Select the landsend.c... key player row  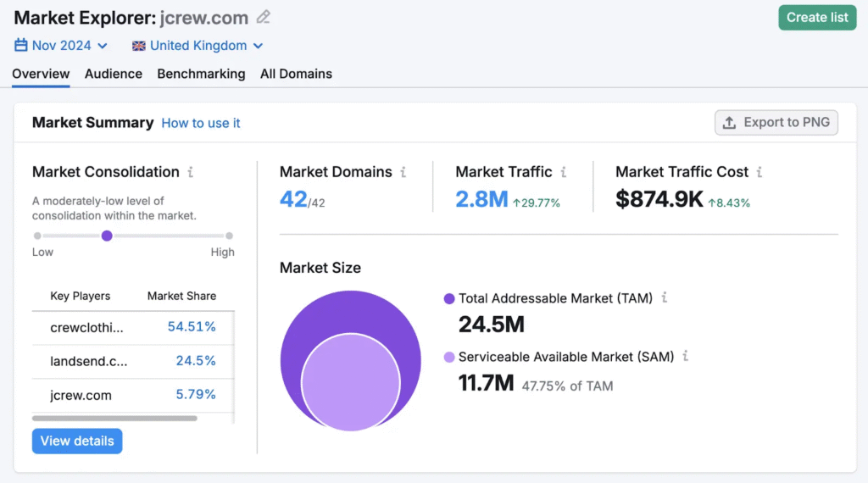click(133, 361)
